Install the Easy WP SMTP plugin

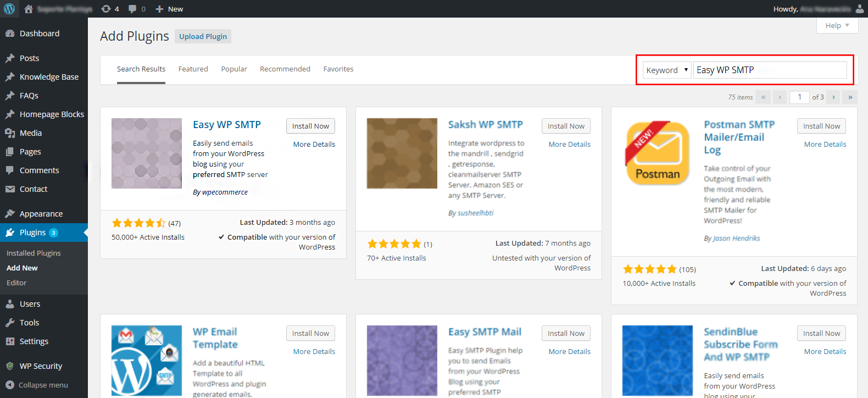point(310,126)
